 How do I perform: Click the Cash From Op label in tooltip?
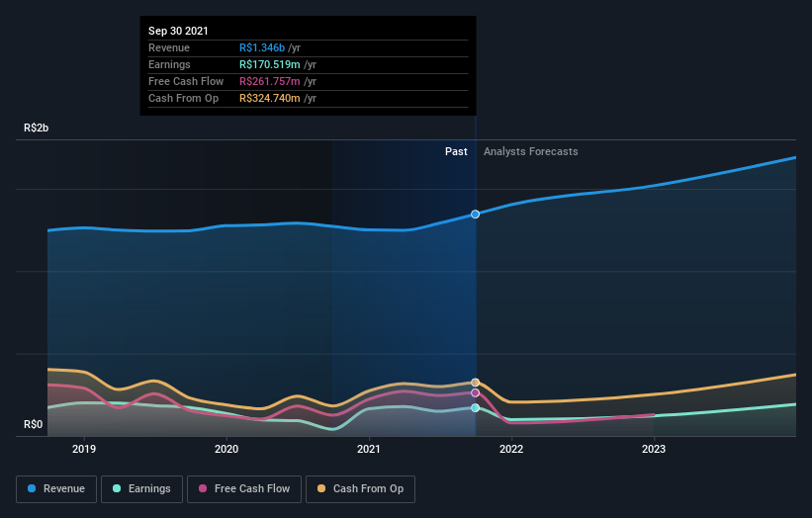(183, 98)
